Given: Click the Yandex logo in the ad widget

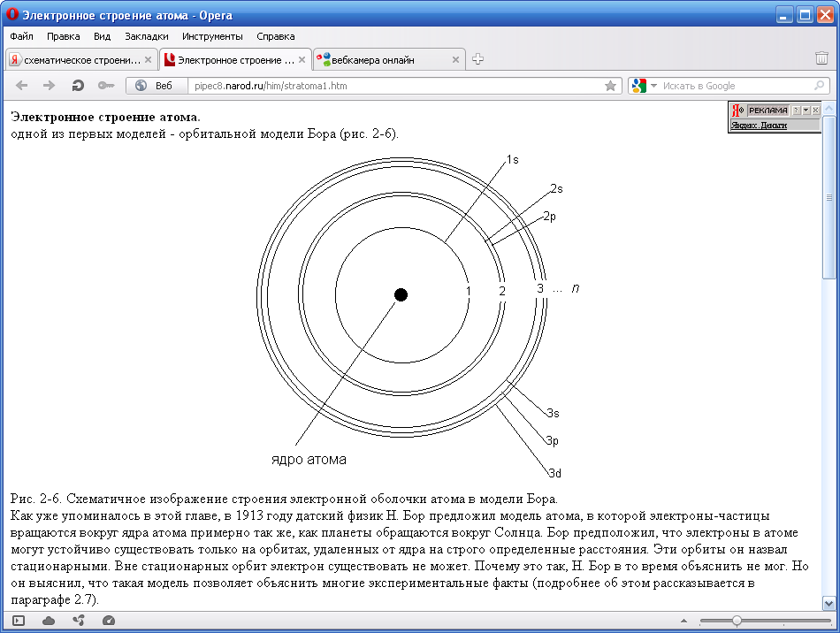Looking at the screenshot, I should coord(737,111).
